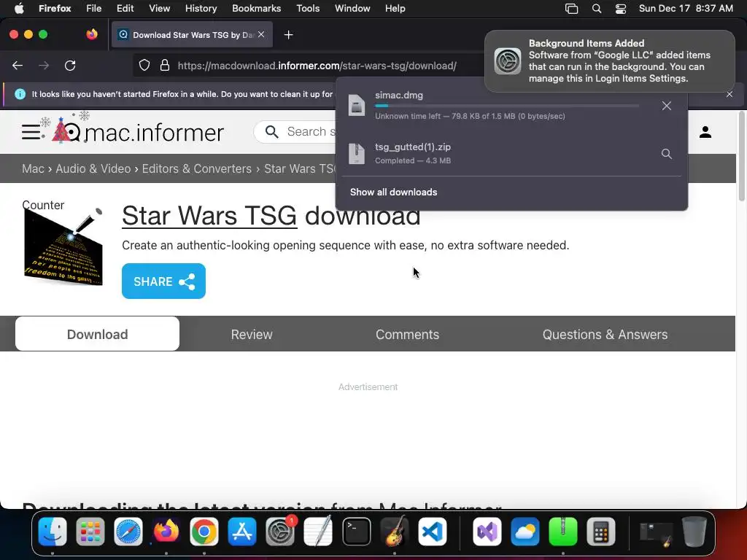Open Visual Studio Code from the dock
This screenshot has height=560, width=747.
(x=433, y=532)
